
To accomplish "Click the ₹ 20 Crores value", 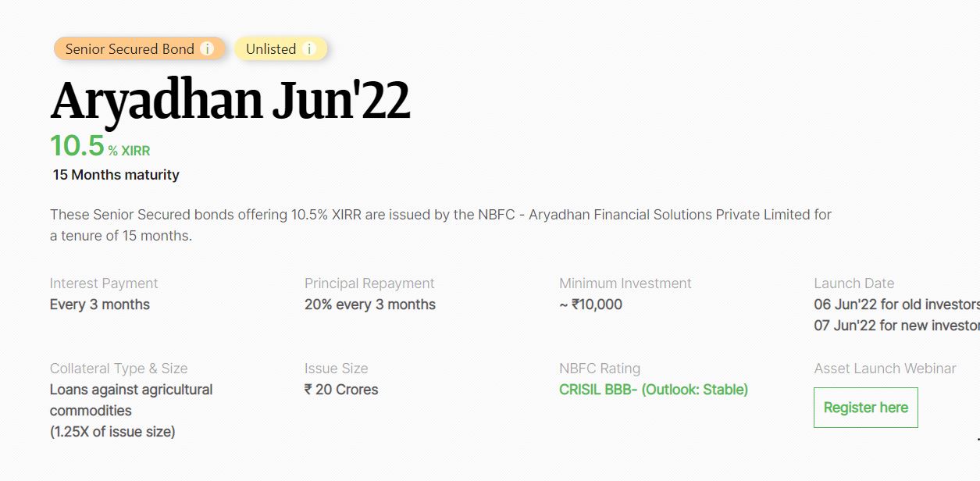I will tap(341, 389).
